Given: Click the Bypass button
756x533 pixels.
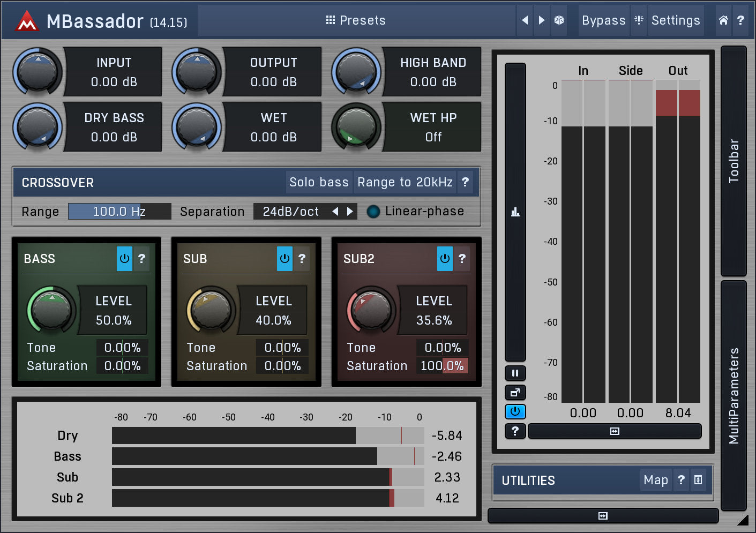Looking at the screenshot, I should point(603,20).
